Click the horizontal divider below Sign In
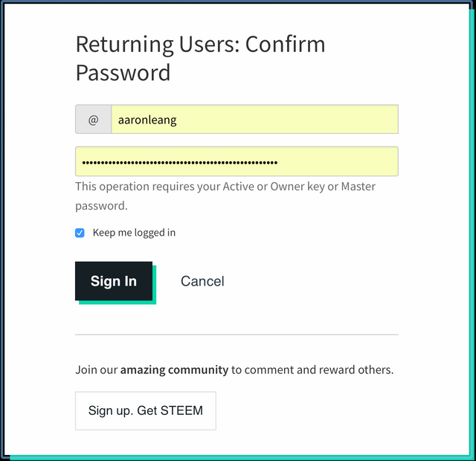The width and height of the screenshot is (476, 461). point(237,335)
